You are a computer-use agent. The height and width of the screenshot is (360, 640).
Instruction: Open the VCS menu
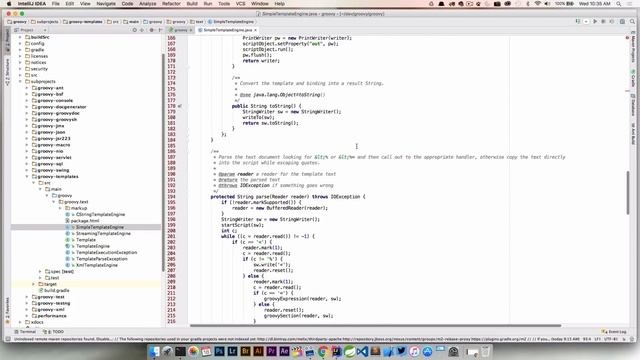pos(240,4)
